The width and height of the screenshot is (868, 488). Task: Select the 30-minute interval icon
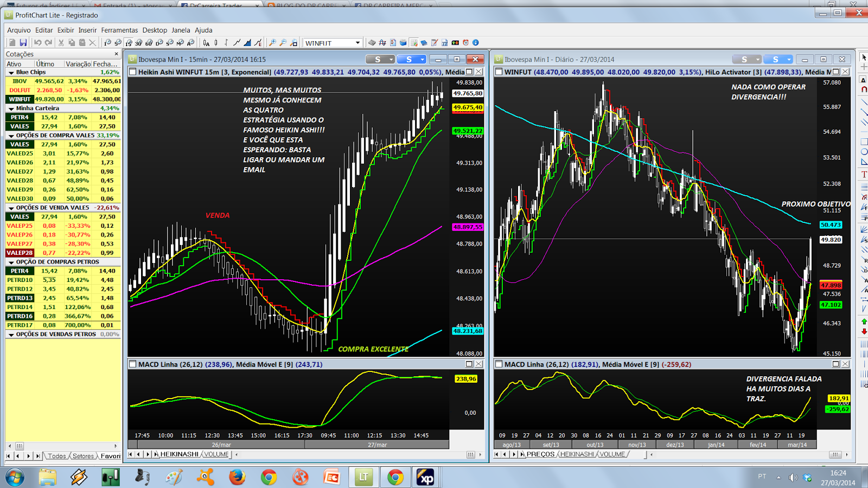[x=138, y=42]
